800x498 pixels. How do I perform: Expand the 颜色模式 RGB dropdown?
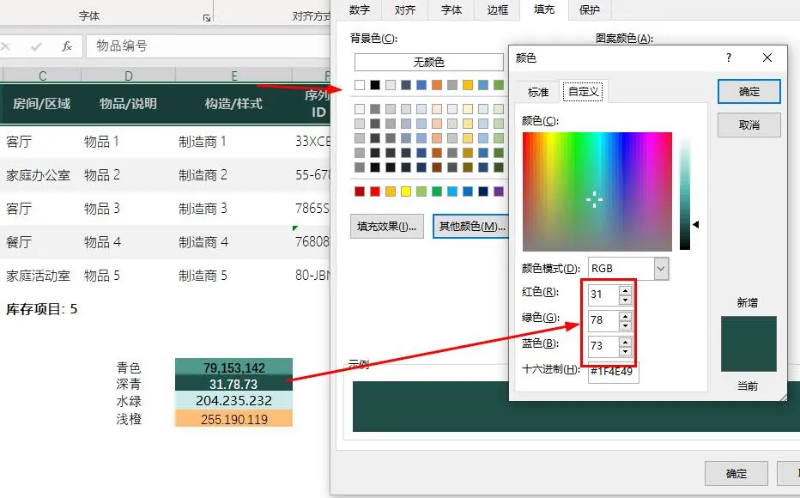(660, 268)
